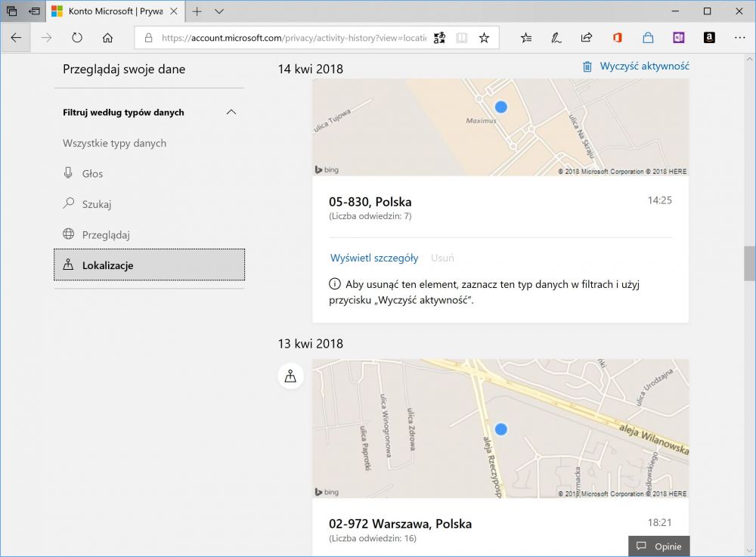Open the Amazon Assistant extension

tap(709, 38)
